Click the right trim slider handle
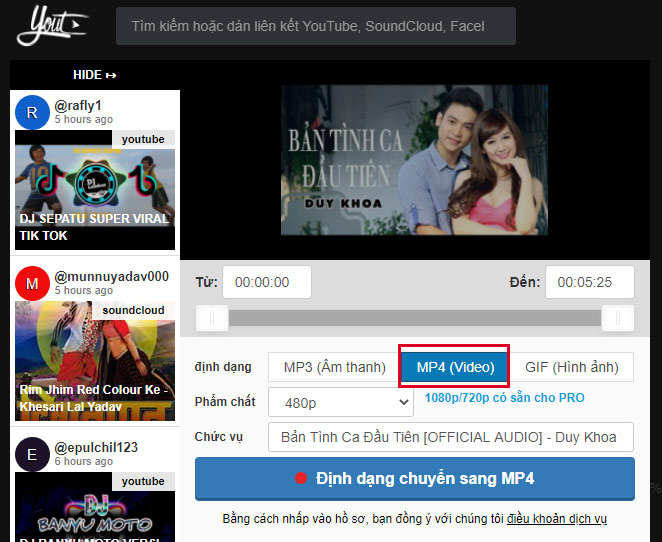Viewport: 662px width, 542px height. click(617, 318)
